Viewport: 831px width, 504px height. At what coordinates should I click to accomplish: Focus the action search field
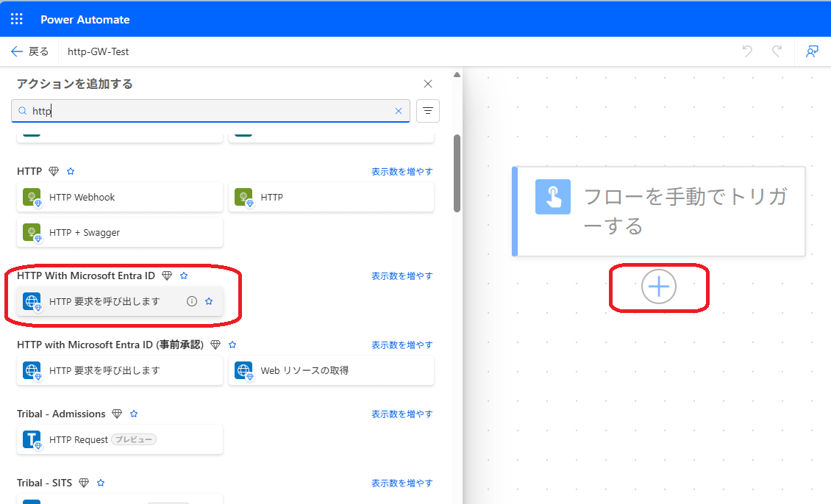point(210,111)
